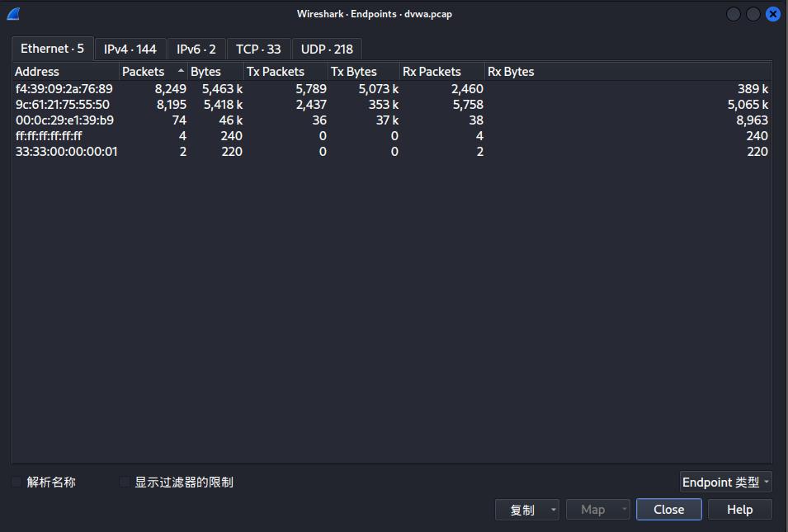Expand the Map button dropdown arrow
788x532 pixels.
tap(624, 510)
